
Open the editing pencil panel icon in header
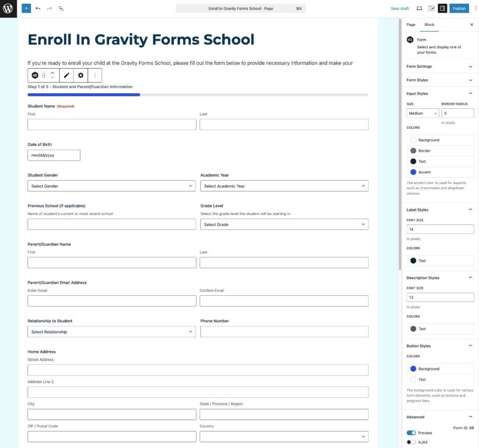coord(431,8)
